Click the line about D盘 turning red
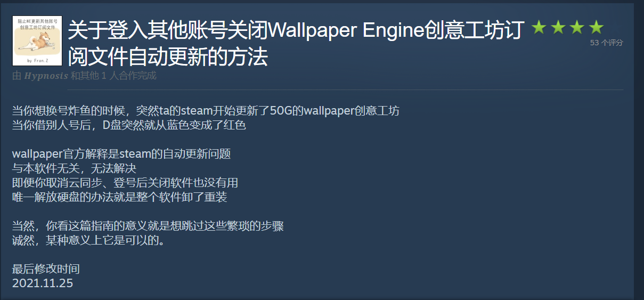This screenshot has height=300, width=644. tap(129, 126)
